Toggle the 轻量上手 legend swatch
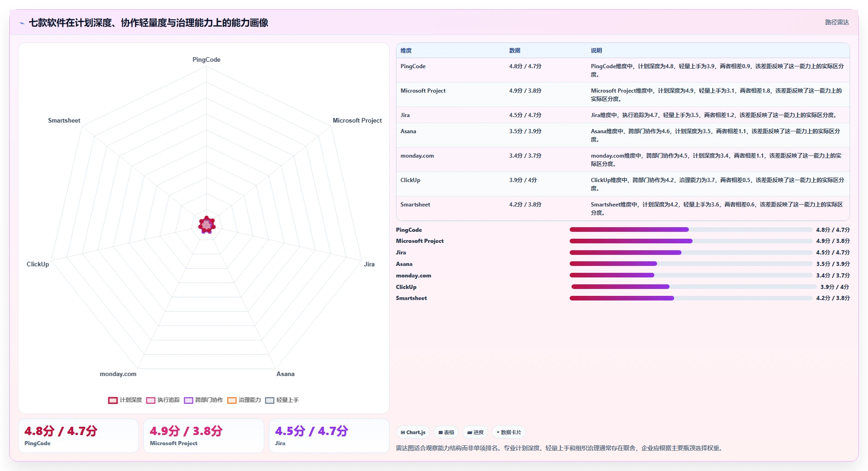The height and width of the screenshot is (471, 868). point(269,400)
